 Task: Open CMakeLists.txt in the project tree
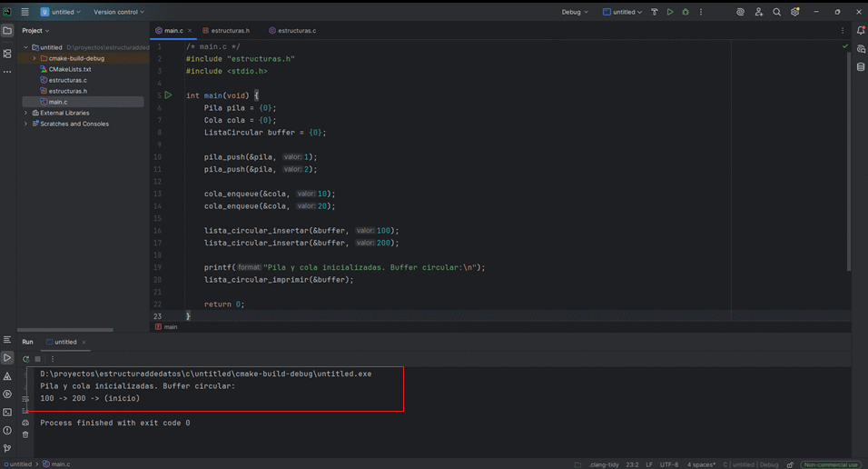point(69,69)
